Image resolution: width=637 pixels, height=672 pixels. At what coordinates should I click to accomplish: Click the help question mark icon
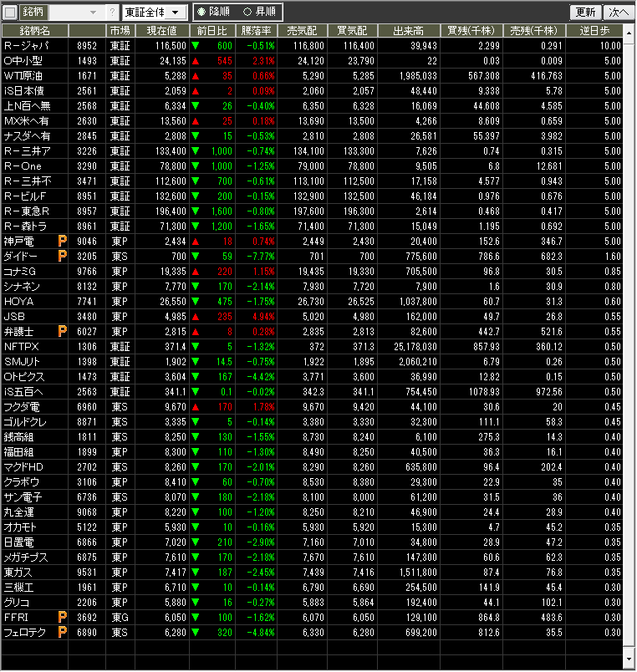pos(112,13)
